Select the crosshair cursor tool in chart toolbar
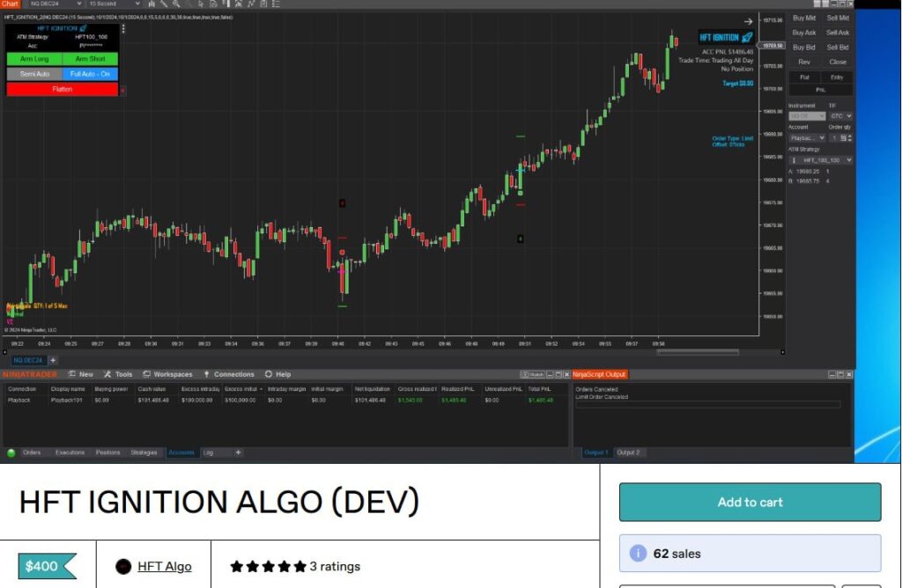This screenshot has height=588, width=902. point(201,4)
